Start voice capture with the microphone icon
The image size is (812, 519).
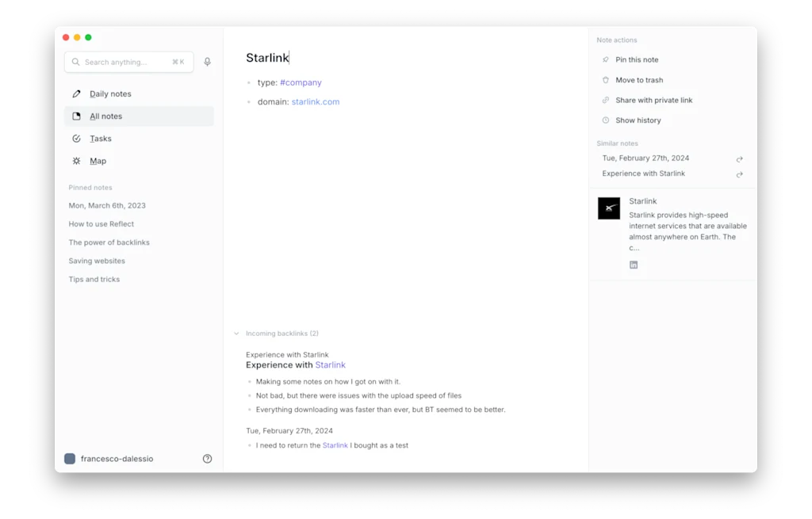click(x=207, y=61)
